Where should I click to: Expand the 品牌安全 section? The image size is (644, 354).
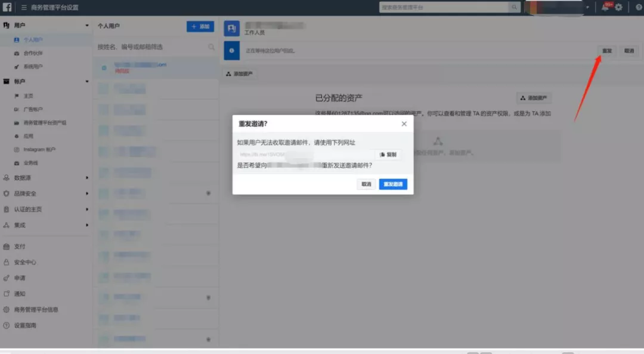coord(88,193)
